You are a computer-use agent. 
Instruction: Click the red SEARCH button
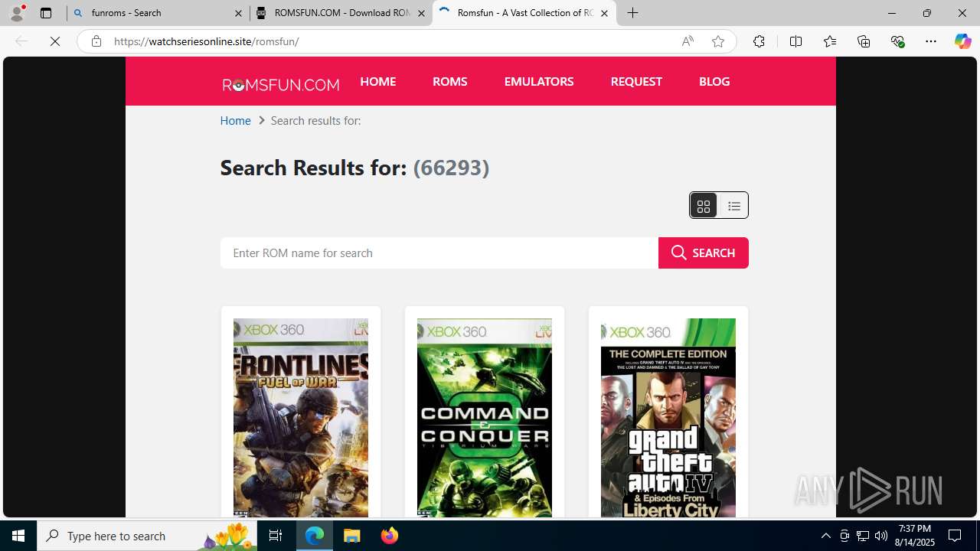[703, 253]
